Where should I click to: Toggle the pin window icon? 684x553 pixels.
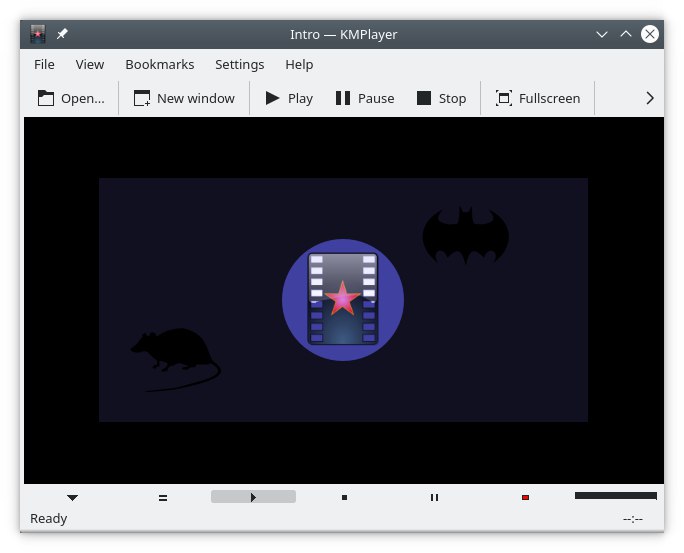[x=62, y=34]
